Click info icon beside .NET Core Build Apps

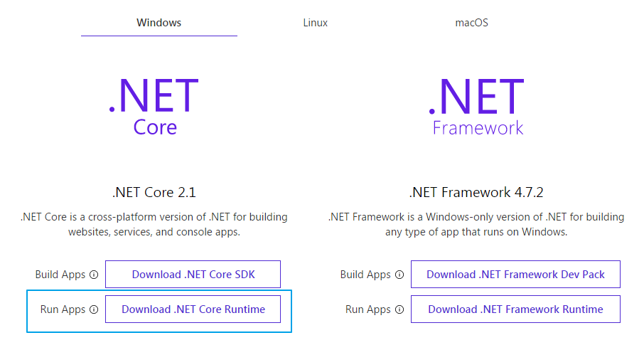tap(94, 275)
